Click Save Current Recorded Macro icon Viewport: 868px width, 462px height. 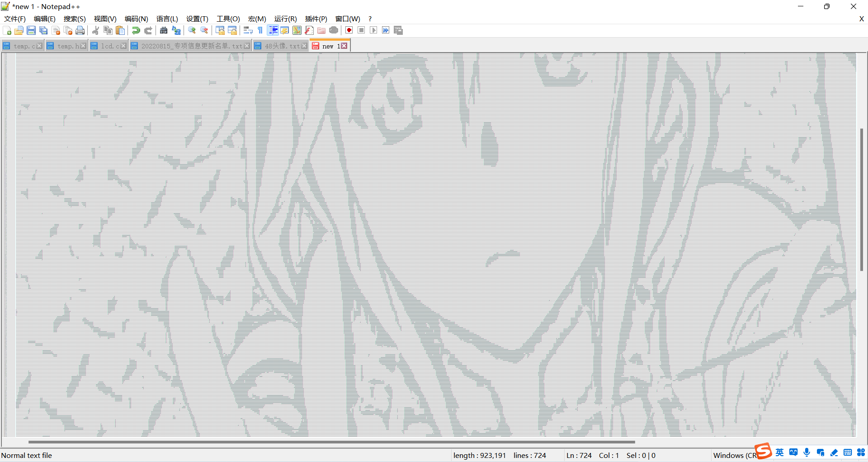tap(398, 30)
